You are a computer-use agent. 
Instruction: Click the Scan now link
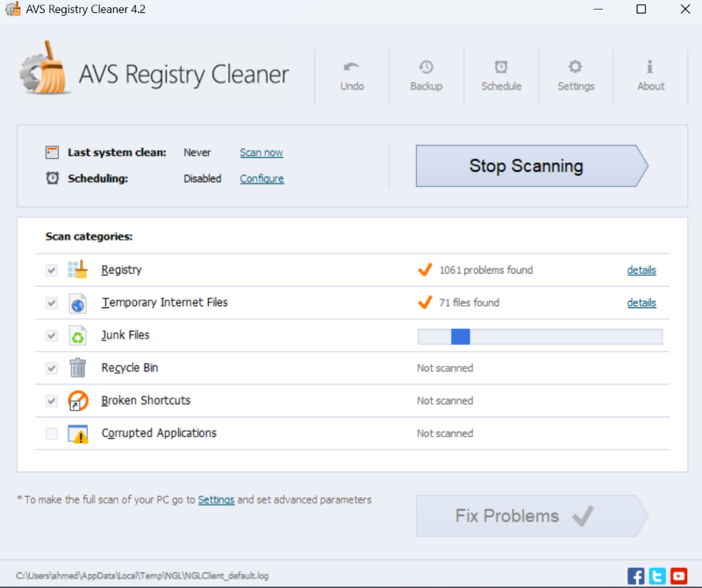(x=261, y=153)
